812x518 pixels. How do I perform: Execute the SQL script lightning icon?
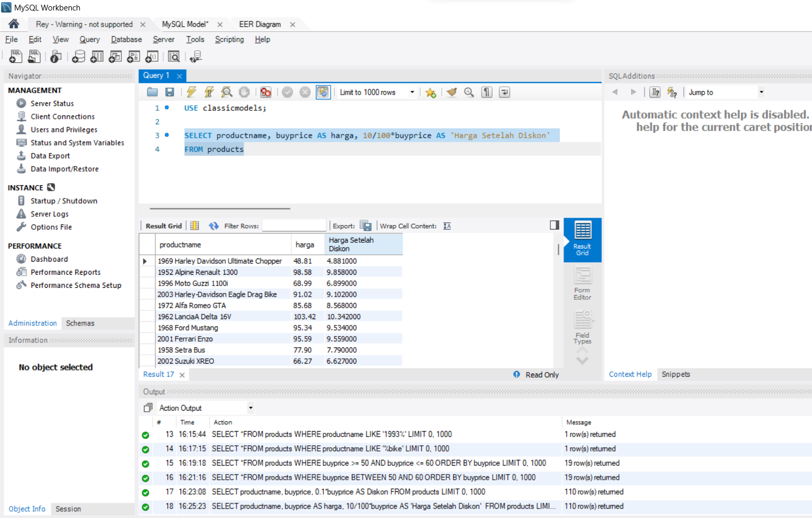pos(191,92)
